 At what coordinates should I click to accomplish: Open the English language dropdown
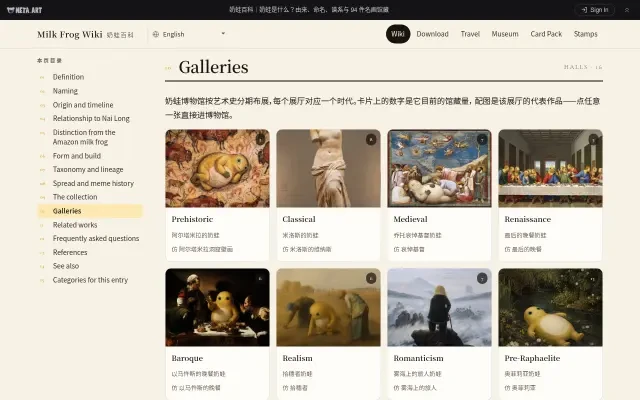pos(189,34)
